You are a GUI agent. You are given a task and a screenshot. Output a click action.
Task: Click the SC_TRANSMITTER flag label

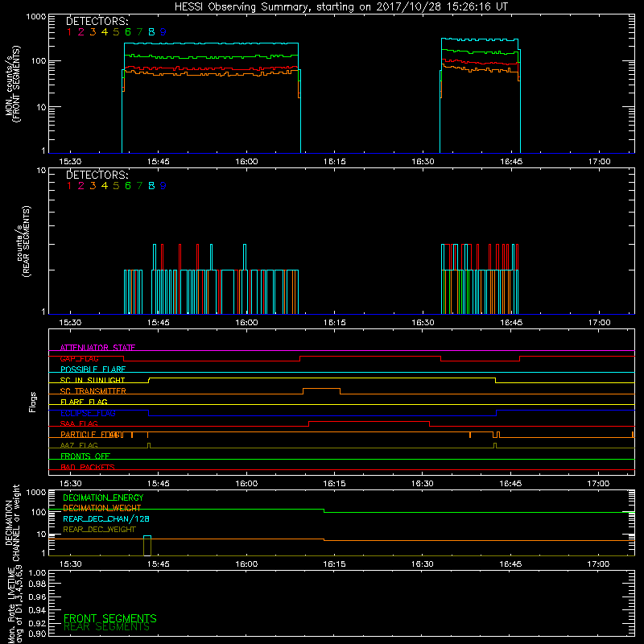coord(93,391)
